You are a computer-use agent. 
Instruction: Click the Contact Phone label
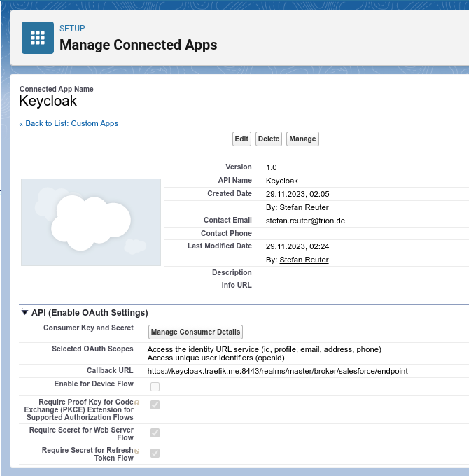click(x=227, y=233)
